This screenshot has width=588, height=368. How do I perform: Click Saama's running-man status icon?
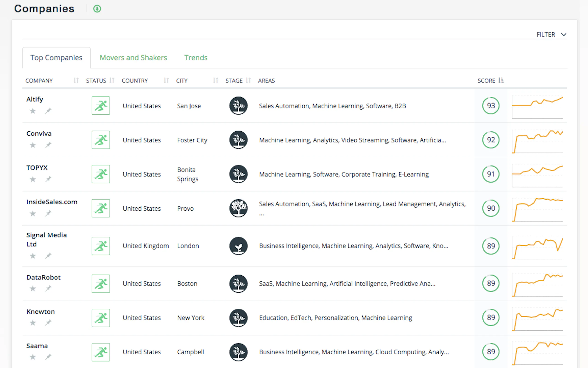coord(101,352)
